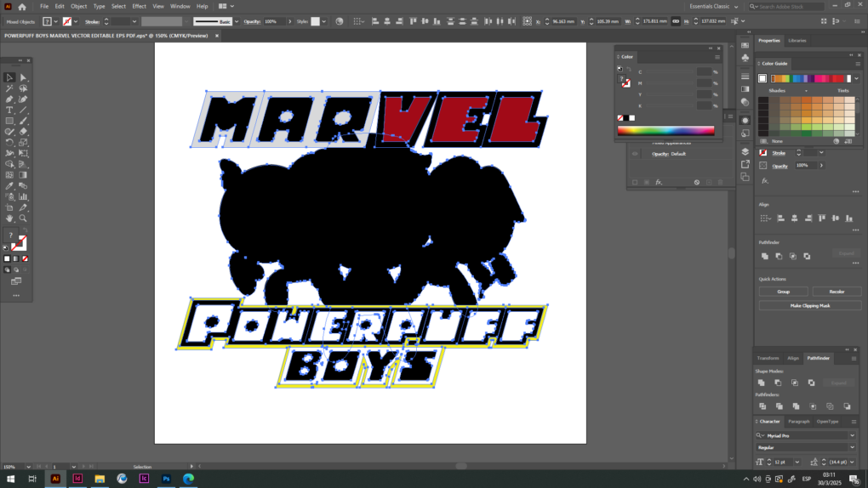Select the Line Segment tool
868x488 pixels.
tap(23, 111)
